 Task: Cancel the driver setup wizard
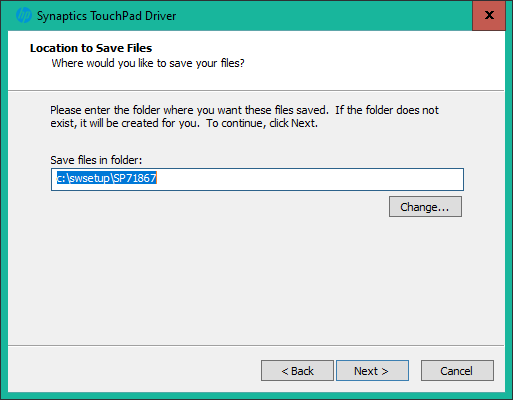click(x=457, y=370)
